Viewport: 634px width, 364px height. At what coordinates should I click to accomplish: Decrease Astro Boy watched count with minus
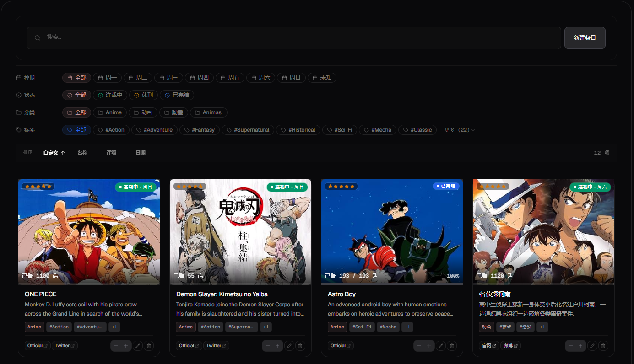coord(419,346)
